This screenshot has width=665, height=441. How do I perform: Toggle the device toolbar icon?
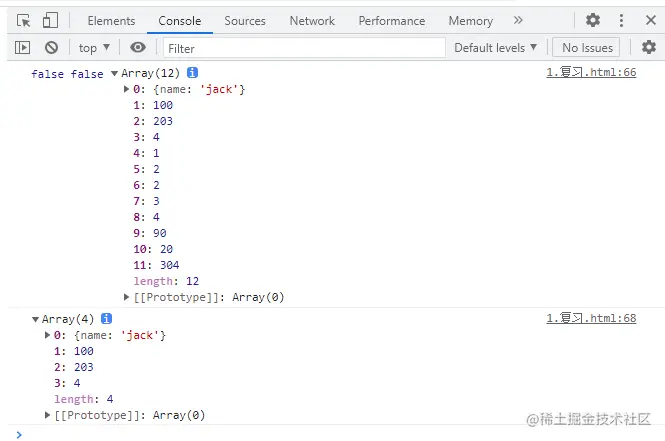[50, 20]
